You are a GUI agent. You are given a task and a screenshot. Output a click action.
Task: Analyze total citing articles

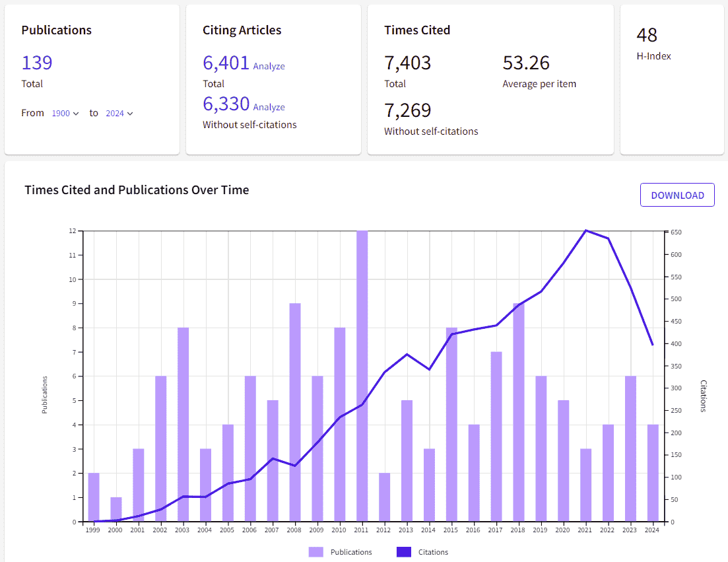click(x=269, y=66)
